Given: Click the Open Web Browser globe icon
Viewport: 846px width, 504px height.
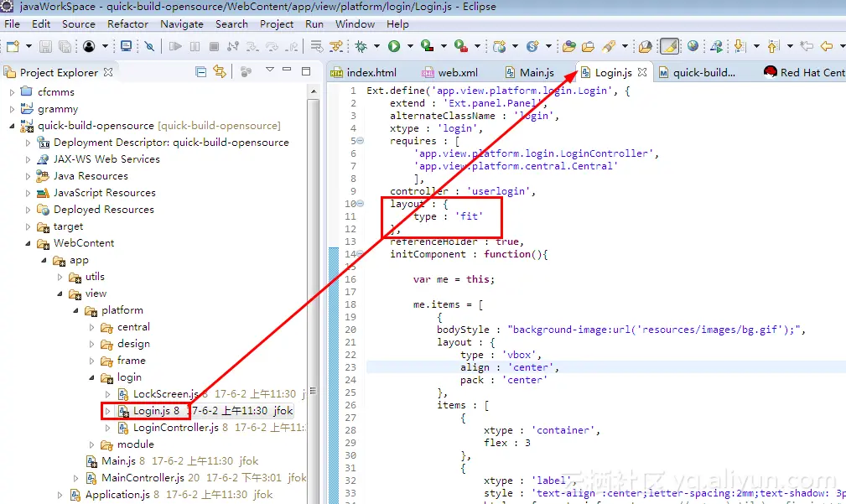Looking at the screenshot, I should pyautogui.click(x=693, y=46).
